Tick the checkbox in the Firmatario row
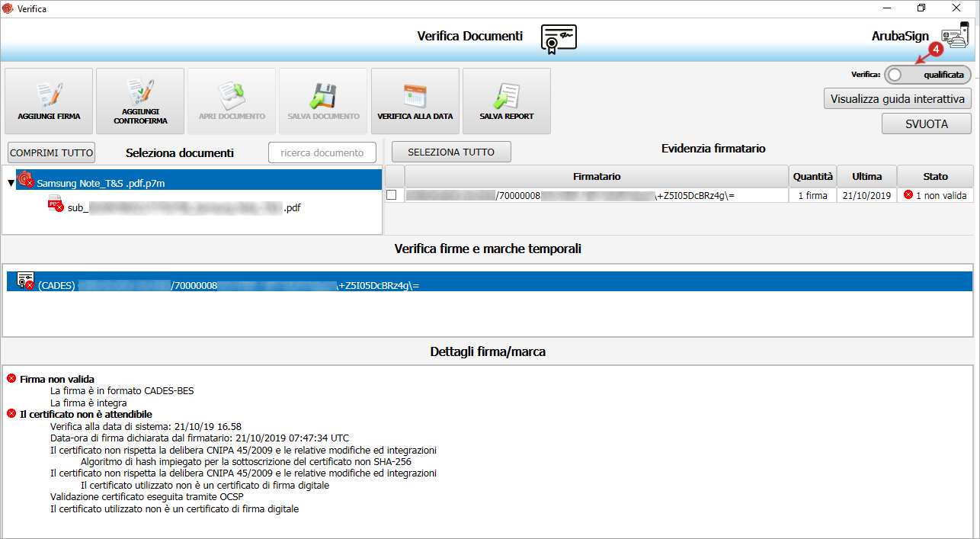980x539 pixels. 392,195
